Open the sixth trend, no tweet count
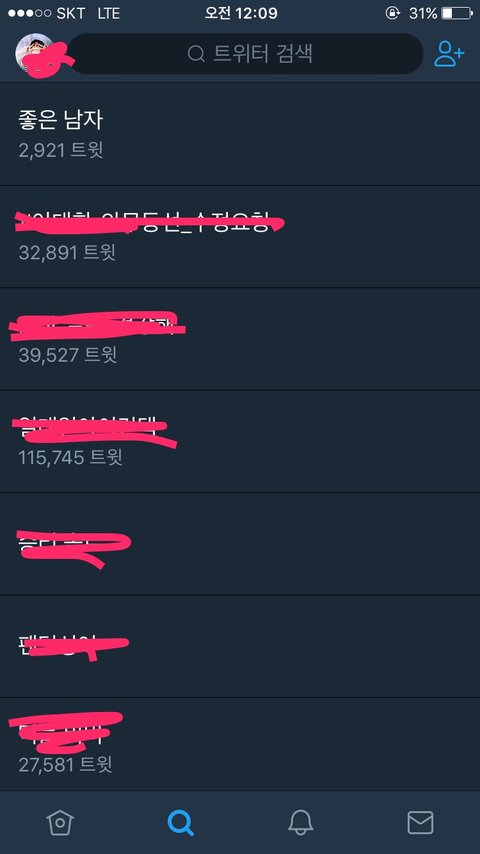Viewport: 480px width, 854px height. pyautogui.click(x=240, y=646)
